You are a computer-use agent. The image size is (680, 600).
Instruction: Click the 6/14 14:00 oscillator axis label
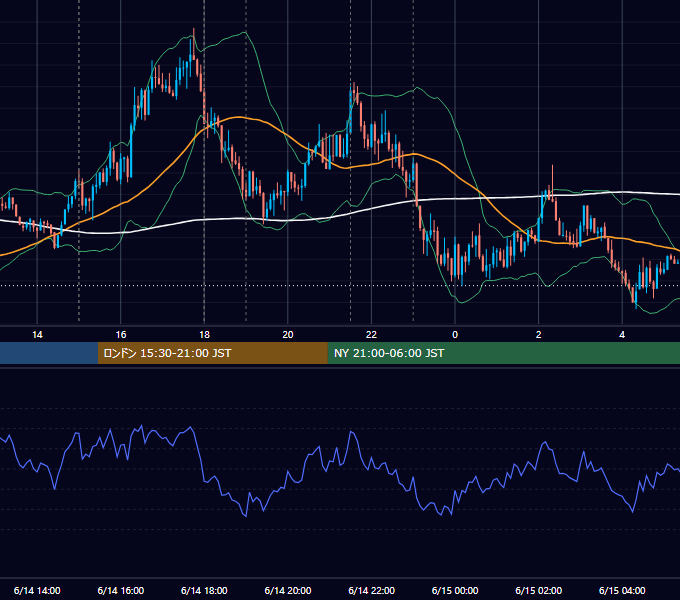[37, 590]
